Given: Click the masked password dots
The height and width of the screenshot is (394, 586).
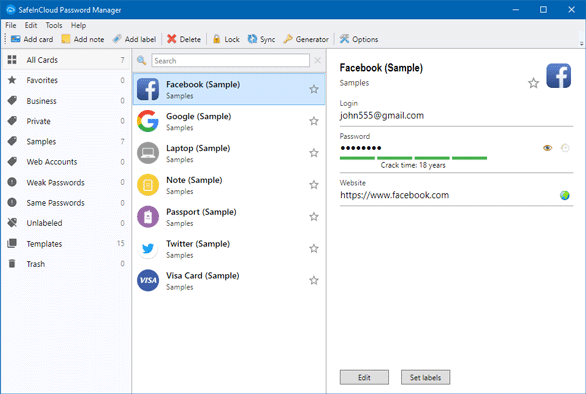Looking at the screenshot, I should tap(361, 148).
